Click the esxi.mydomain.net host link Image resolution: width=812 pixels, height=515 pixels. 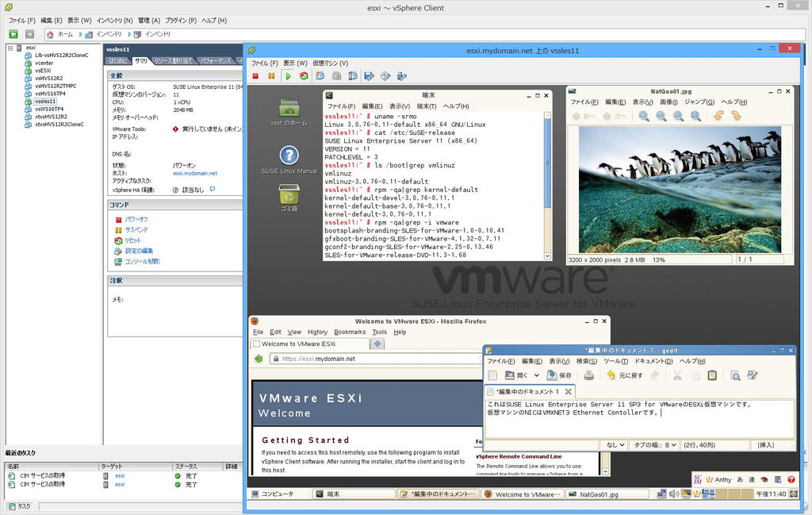pos(195,174)
